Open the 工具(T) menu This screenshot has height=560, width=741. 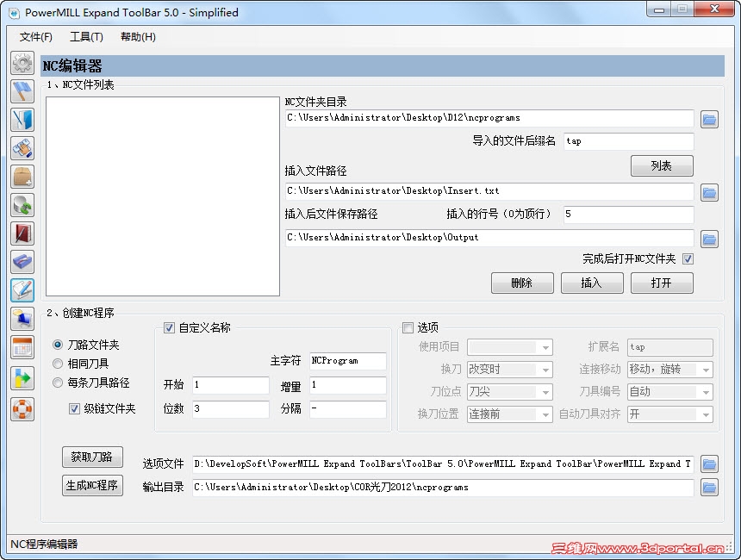86,37
